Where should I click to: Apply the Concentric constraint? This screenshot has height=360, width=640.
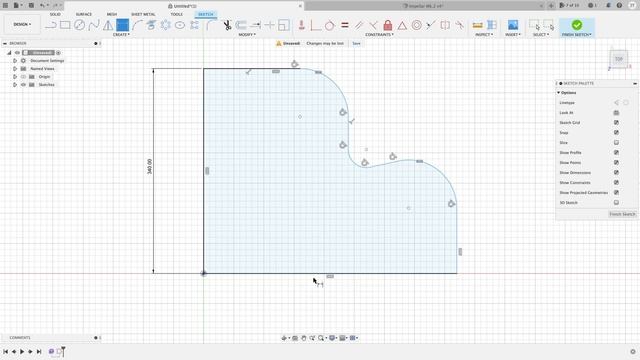coord(416,25)
